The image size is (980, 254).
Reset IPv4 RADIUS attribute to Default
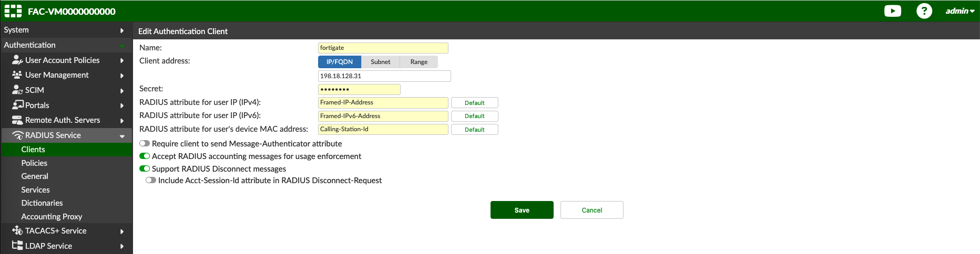click(x=474, y=103)
